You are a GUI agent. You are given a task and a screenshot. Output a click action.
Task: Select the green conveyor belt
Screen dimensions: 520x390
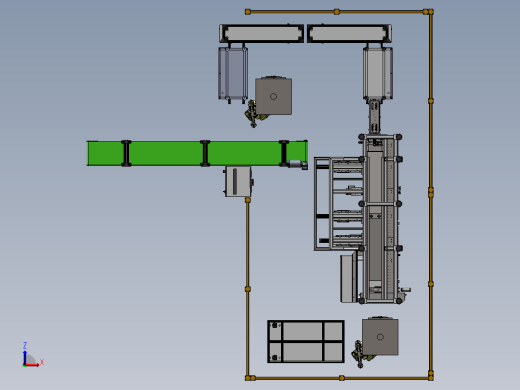(197, 153)
